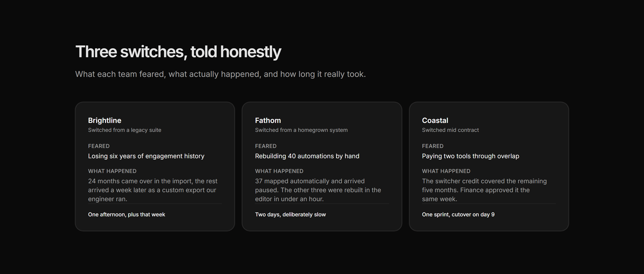This screenshot has height=274, width=644.
Task: Click the FEARED label in Coastal card
Action: coord(432,146)
